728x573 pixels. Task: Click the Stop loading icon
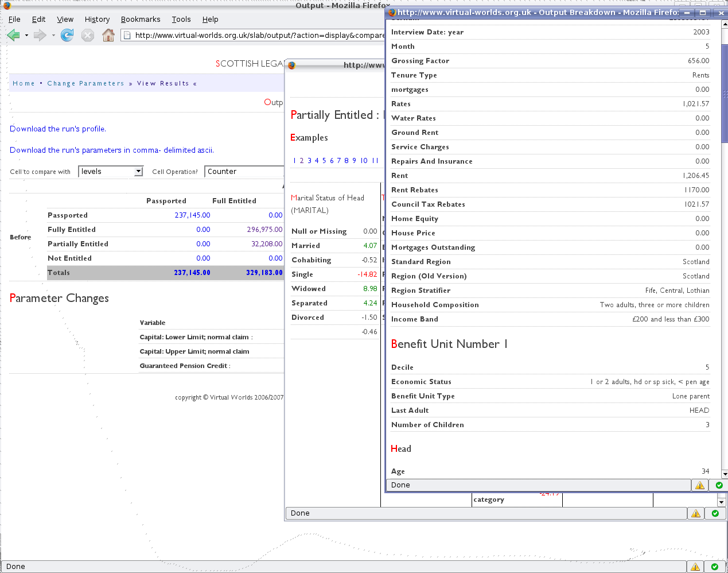(x=87, y=34)
